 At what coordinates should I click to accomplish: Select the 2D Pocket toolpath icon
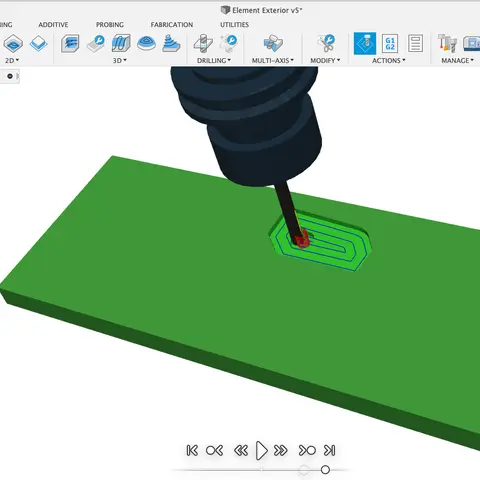(x=13, y=43)
